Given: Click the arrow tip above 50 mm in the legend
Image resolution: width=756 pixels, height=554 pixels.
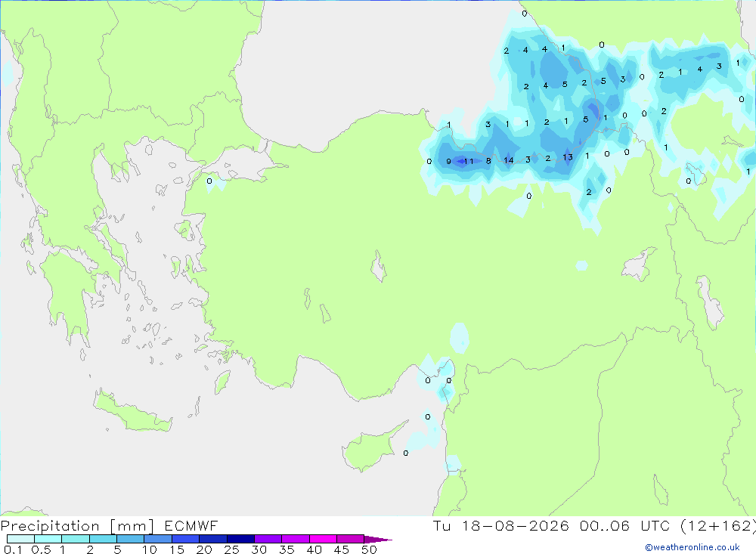Looking at the screenshot, I should [x=378, y=540].
